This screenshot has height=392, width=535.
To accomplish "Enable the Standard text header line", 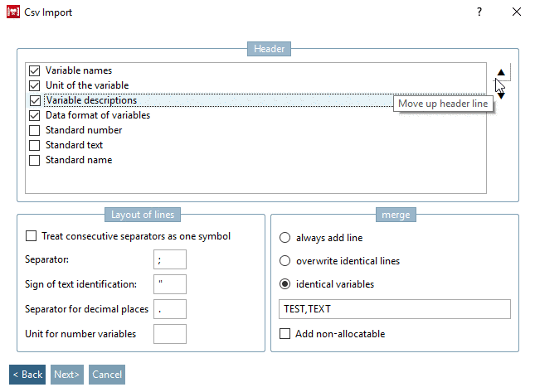I will [x=35, y=145].
